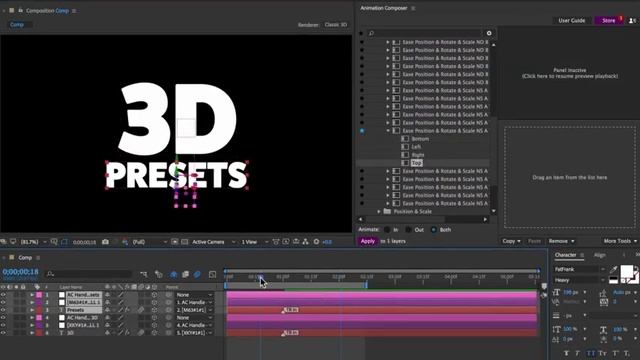Click the timeline layer search field
Screen dimensions: 640x360
click(90, 274)
